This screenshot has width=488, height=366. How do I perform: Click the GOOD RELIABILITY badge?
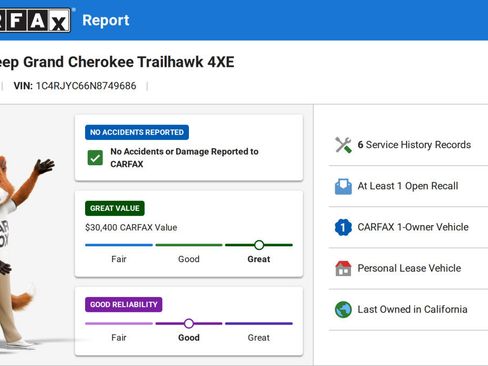(124, 305)
